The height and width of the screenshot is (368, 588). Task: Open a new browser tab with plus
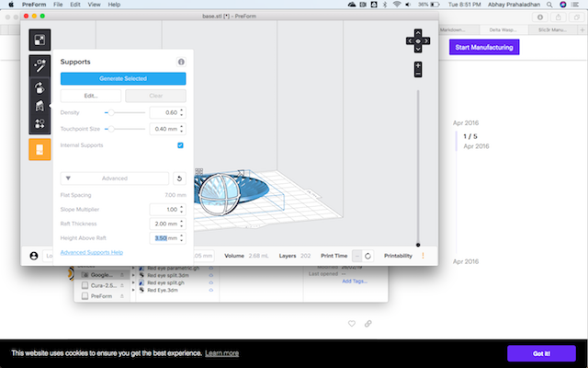582,29
